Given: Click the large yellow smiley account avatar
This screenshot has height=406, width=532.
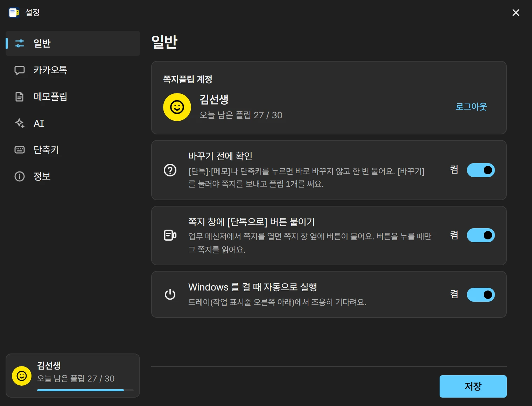Looking at the screenshot, I should click(177, 107).
